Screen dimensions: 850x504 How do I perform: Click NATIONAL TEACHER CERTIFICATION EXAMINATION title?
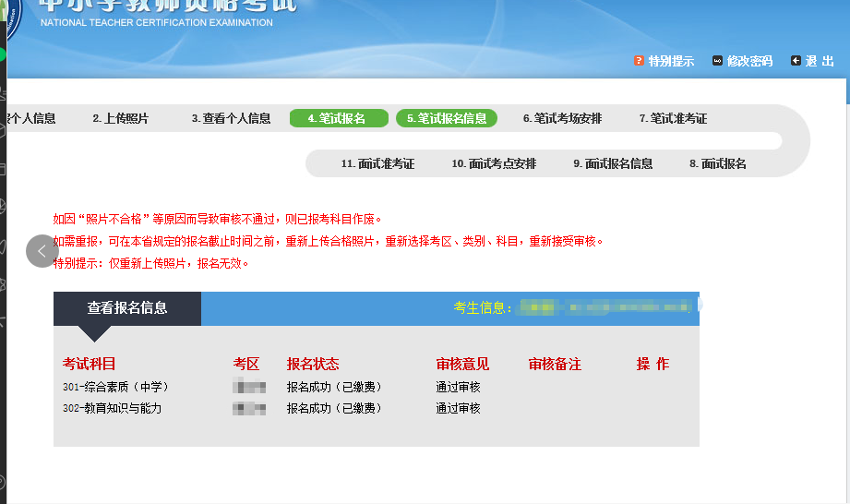(157, 23)
